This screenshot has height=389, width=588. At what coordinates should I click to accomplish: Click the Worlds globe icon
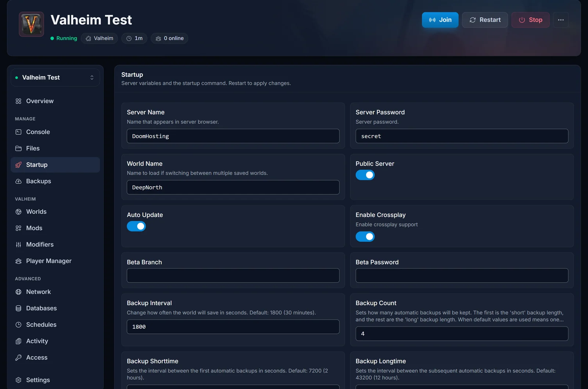point(18,212)
